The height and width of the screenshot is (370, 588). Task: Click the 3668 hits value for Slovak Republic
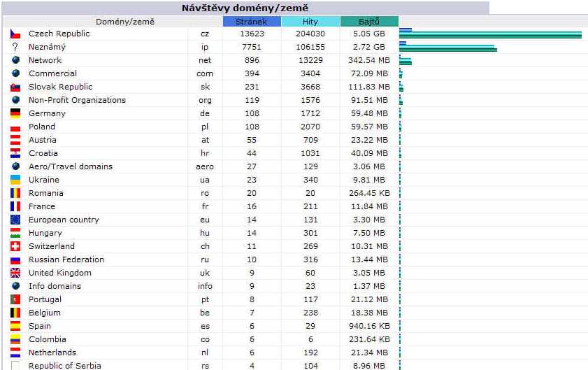[310, 87]
